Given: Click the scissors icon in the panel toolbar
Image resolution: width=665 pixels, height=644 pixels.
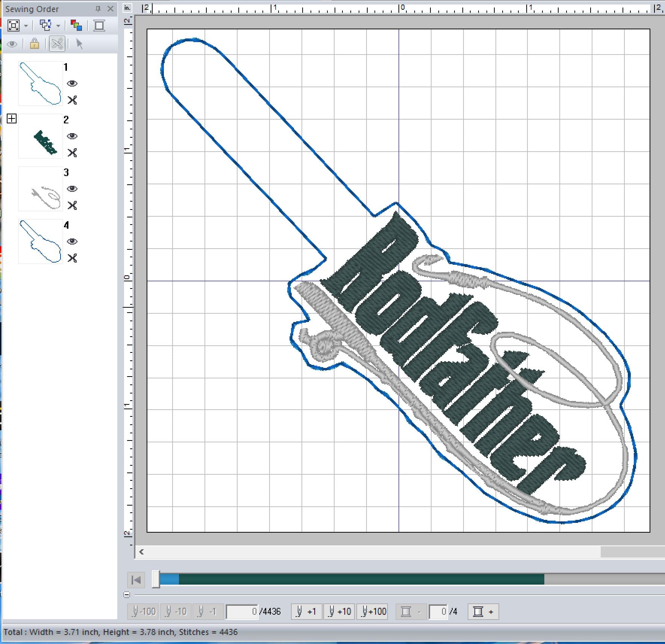Looking at the screenshot, I should click(57, 44).
